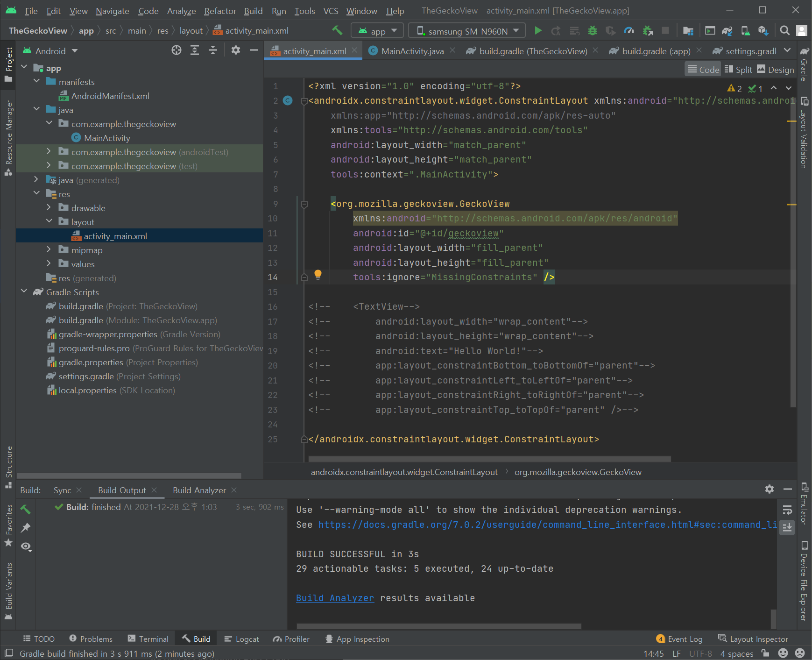Click Sync Project with Gradle Files icon
Viewport: 812px width, 660px height.
tap(727, 31)
